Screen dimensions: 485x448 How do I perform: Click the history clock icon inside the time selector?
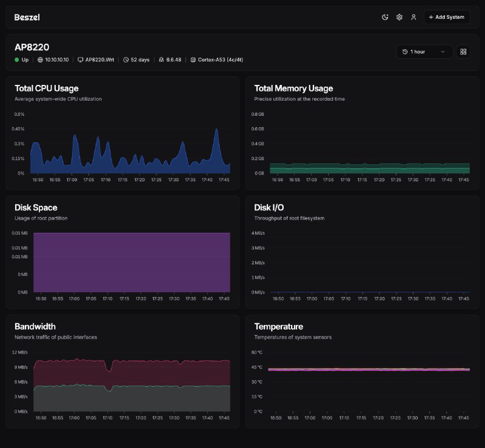tap(405, 52)
